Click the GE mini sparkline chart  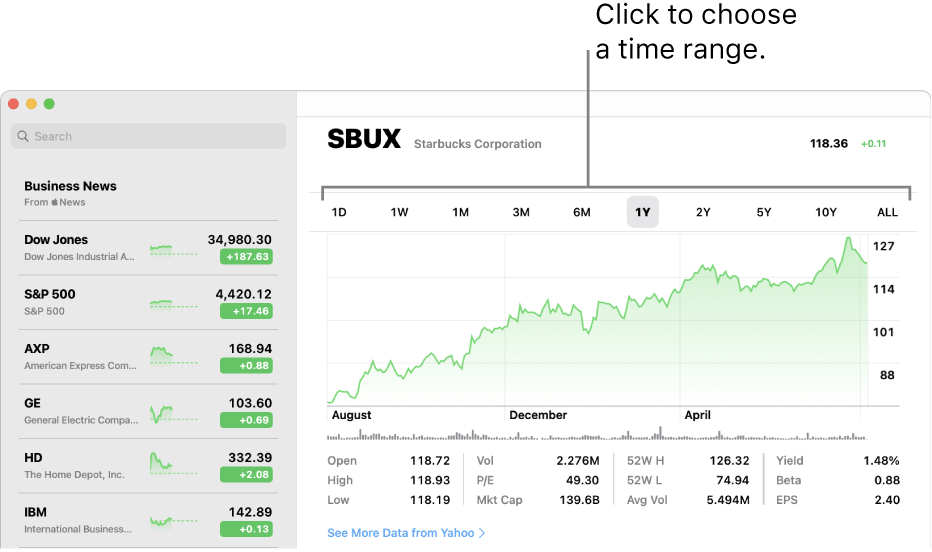coord(173,414)
